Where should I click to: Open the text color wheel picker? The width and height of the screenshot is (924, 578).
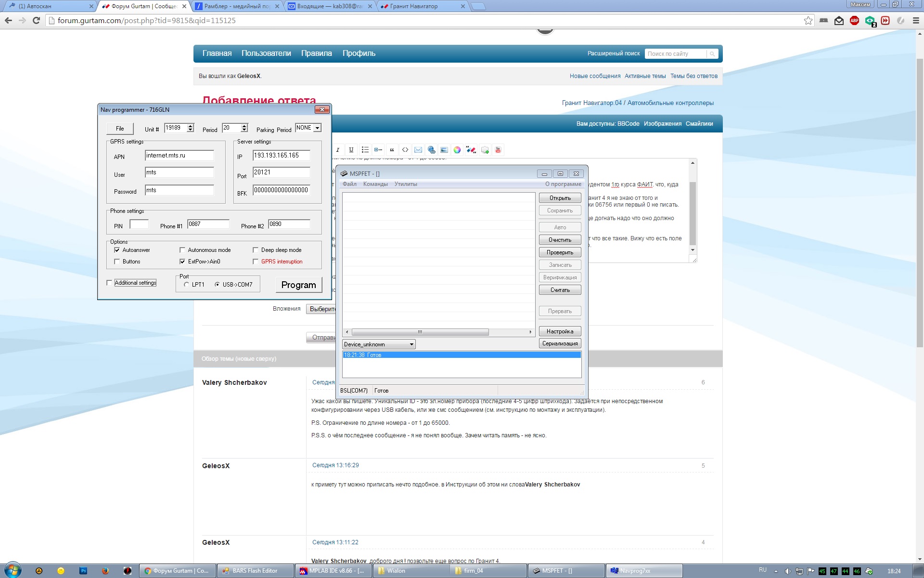(457, 150)
